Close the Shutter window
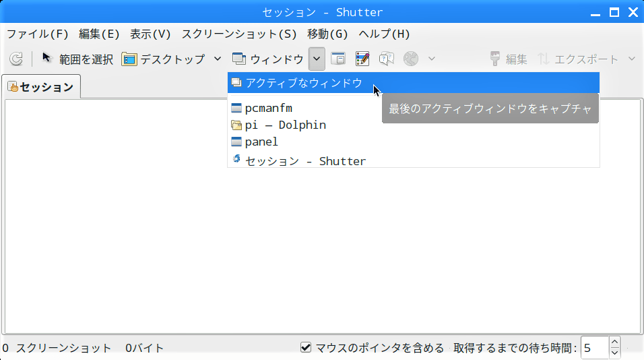Image resolution: width=644 pixels, height=360 pixels. pyautogui.click(x=633, y=13)
